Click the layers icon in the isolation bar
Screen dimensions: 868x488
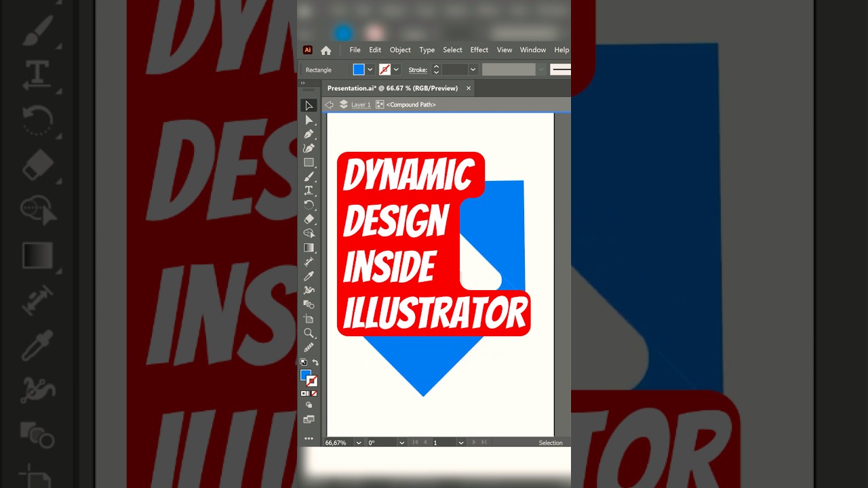[x=343, y=104]
